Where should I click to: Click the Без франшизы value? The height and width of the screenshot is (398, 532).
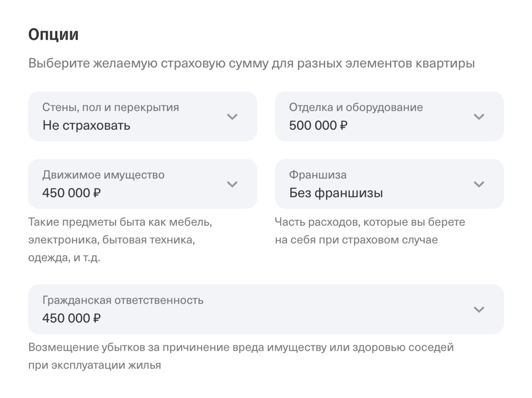coord(336,193)
